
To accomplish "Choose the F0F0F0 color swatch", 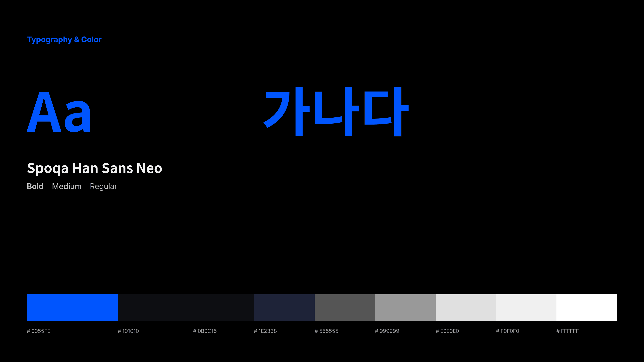I will 526,308.
